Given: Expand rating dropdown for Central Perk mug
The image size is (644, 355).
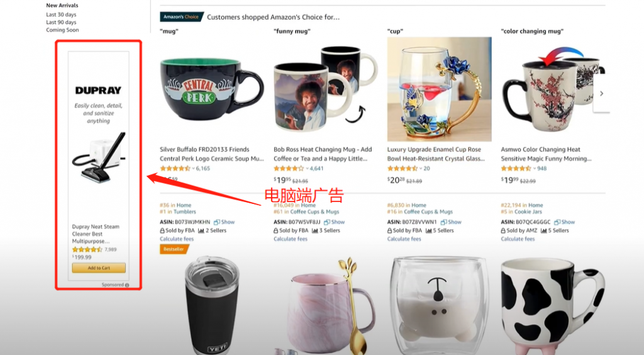Looking at the screenshot, I should [194, 169].
